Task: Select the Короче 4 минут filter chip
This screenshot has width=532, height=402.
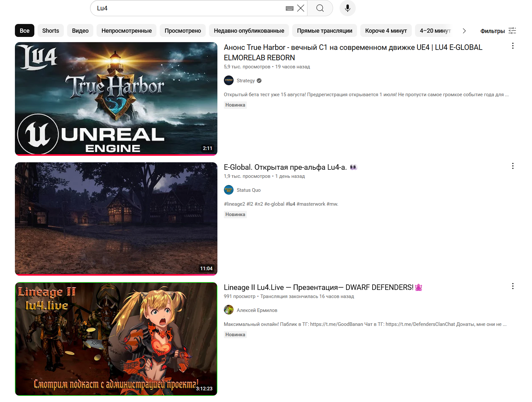Action: (x=386, y=31)
